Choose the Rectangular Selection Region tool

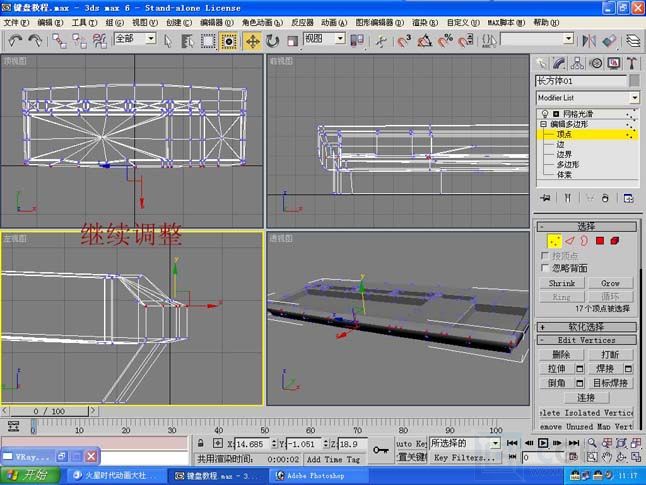click(x=208, y=41)
